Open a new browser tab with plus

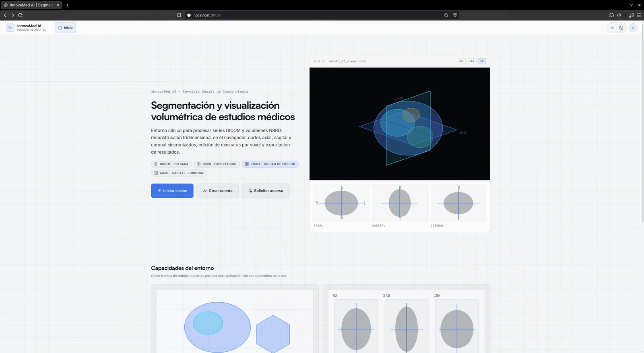[67, 5]
